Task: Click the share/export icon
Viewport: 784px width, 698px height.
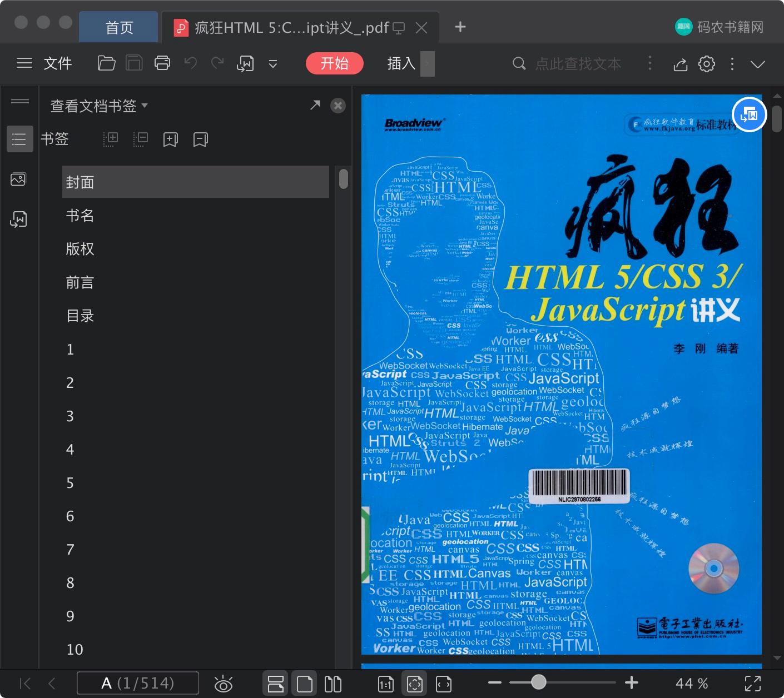Action: coord(681,64)
